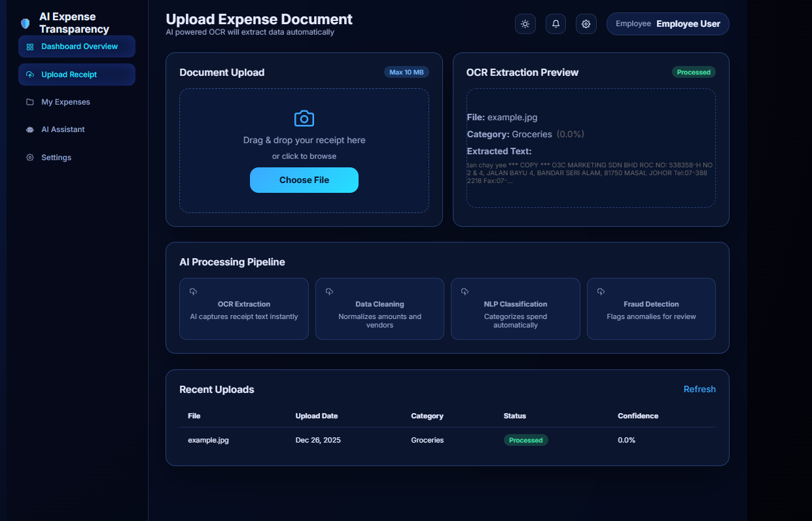Click the AI Processing Pipeline heading

(x=232, y=262)
